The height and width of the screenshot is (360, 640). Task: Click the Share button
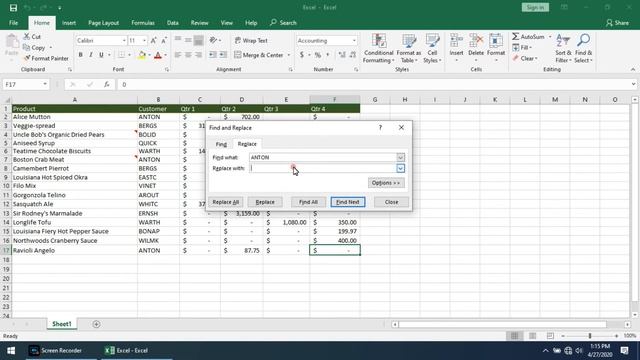(617, 23)
